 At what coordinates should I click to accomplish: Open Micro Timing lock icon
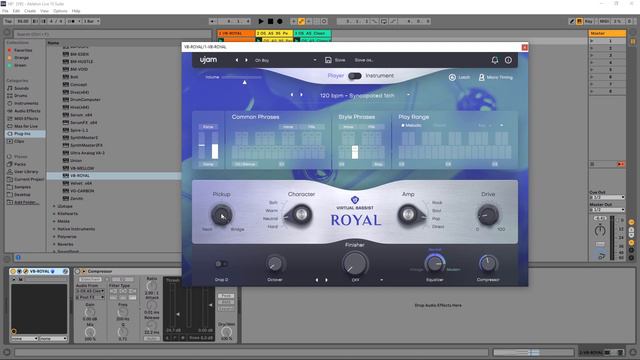481,77
